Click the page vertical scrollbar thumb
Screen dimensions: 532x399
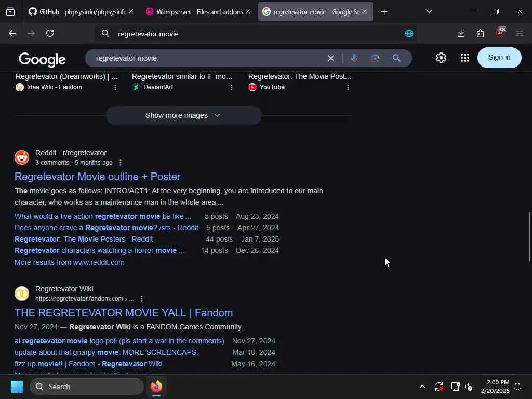point(529,237)
